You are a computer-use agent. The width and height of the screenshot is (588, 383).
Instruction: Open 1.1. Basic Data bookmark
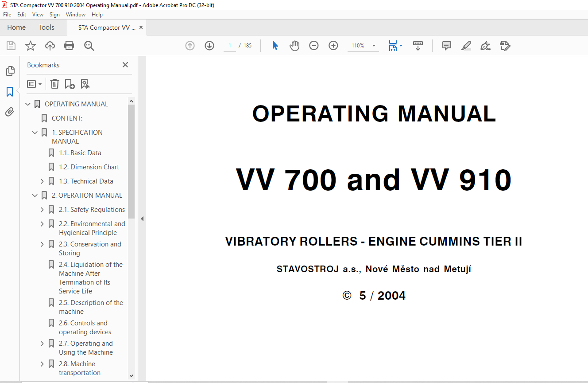[x=80, y=153]
